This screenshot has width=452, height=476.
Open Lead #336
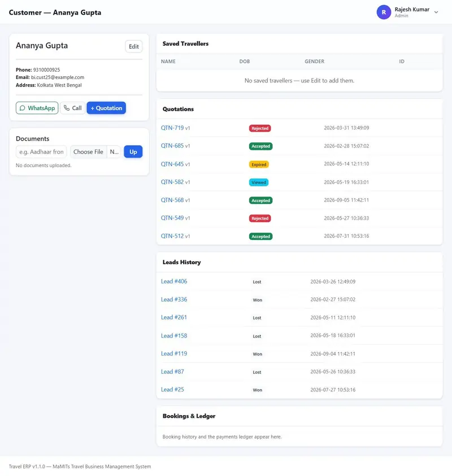coord(174,299)
